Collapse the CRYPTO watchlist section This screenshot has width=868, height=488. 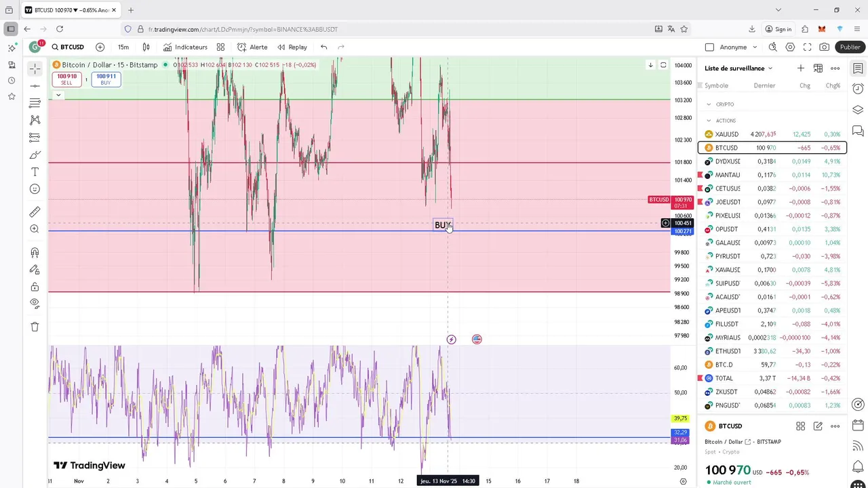[709, 104]
